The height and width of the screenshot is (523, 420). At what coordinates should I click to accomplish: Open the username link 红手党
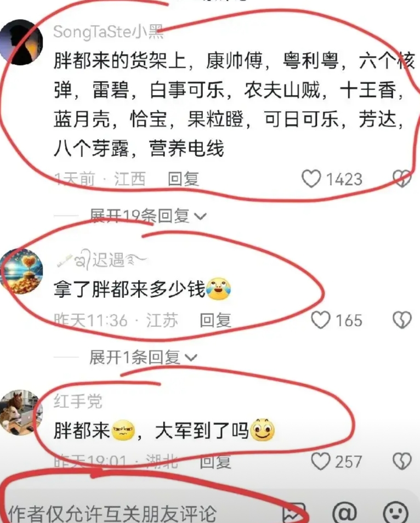click(x=78, y=401)
